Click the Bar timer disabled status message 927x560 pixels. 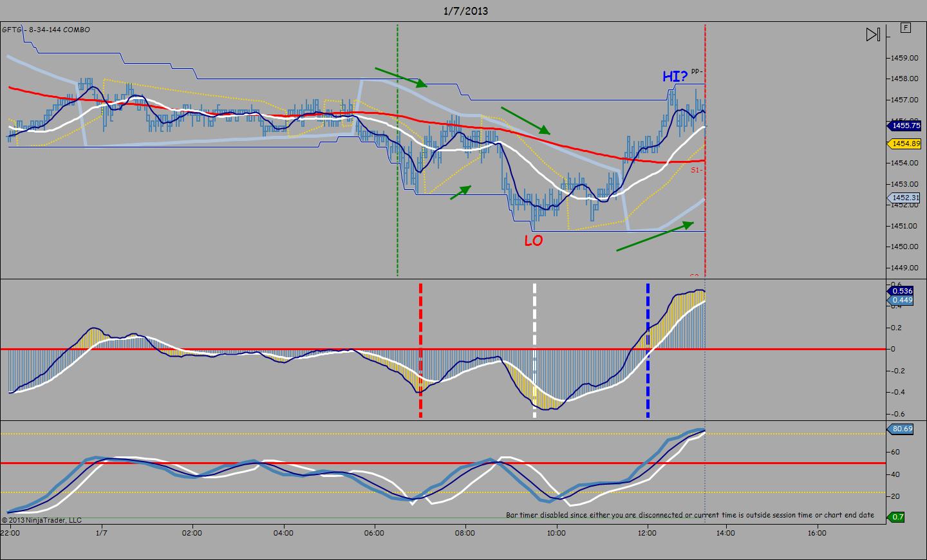tap(690, 515)
